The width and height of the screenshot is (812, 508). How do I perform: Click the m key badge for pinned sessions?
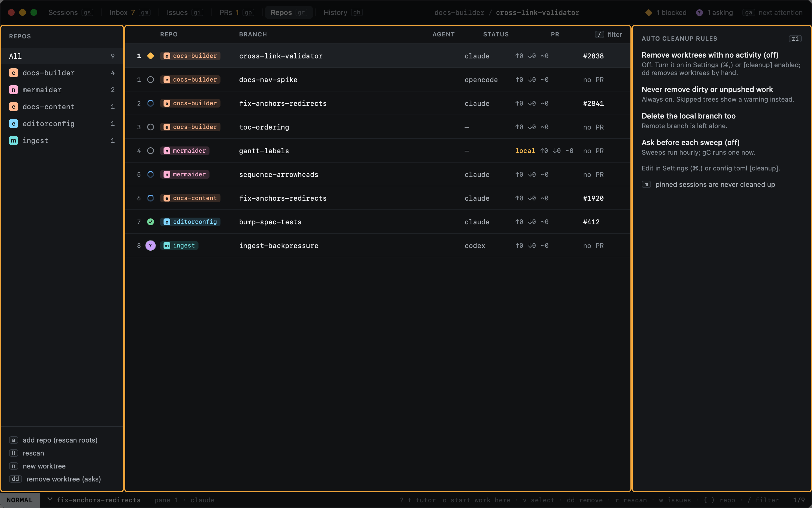pyautogui.click(x=646, y=185)
